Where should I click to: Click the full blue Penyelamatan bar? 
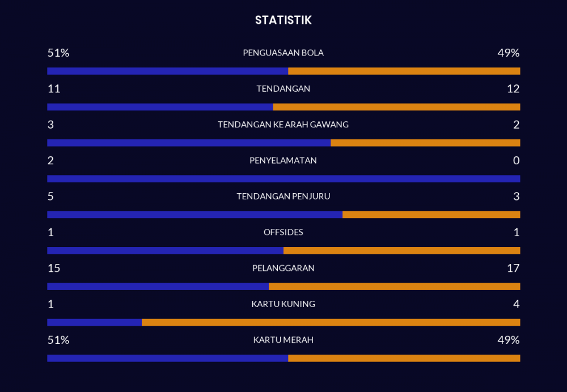point(283,179)
